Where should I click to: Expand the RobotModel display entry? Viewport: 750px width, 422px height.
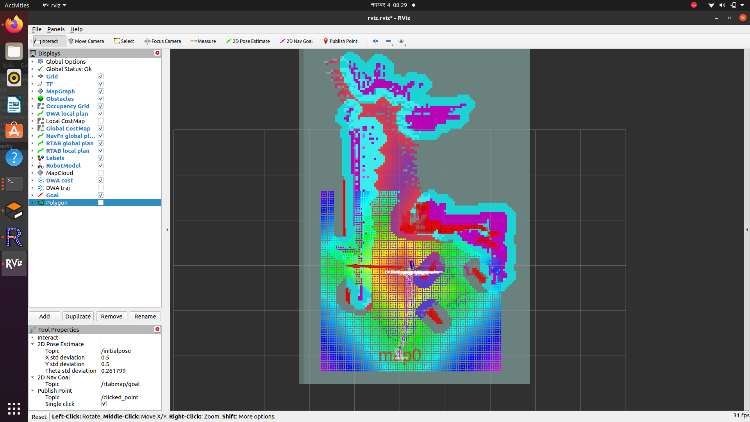click(33, 164)
